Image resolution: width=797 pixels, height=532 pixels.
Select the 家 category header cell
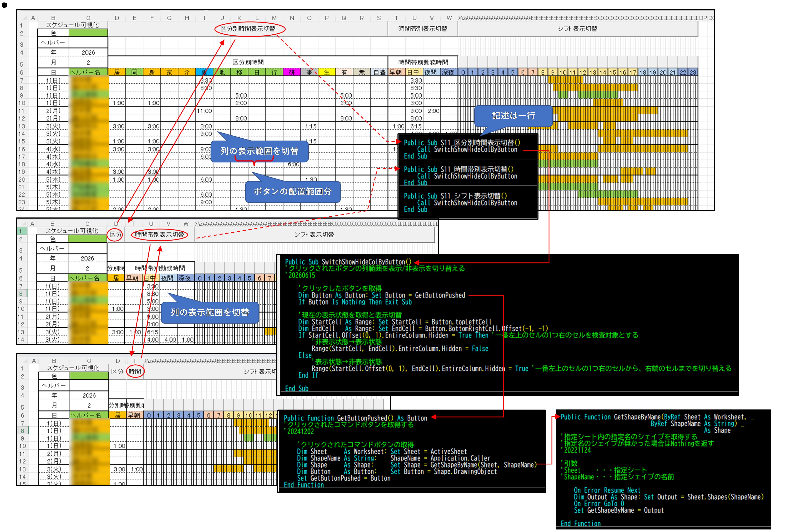coord(169,72)
